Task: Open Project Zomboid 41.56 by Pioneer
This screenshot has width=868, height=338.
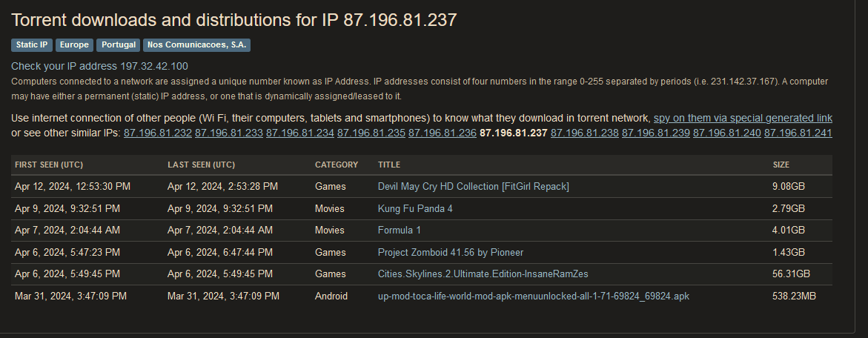Action: 451,252
